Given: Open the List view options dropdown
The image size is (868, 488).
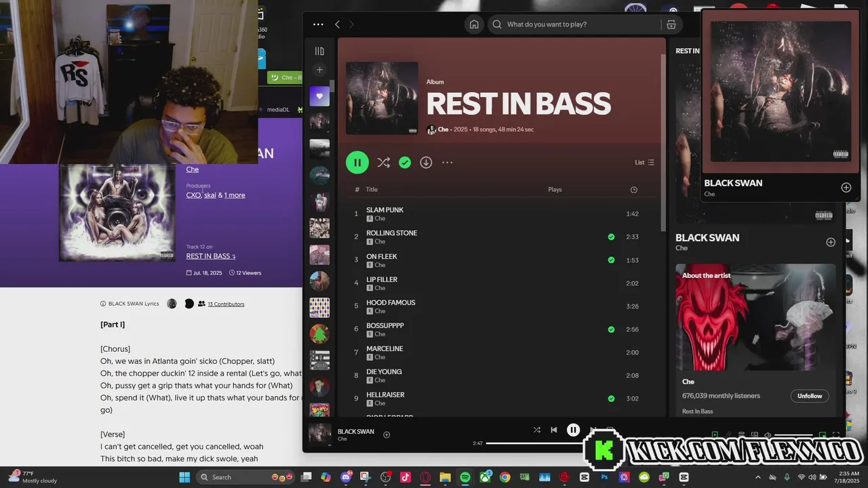Looking at the screenshot, I should point(644,163).
